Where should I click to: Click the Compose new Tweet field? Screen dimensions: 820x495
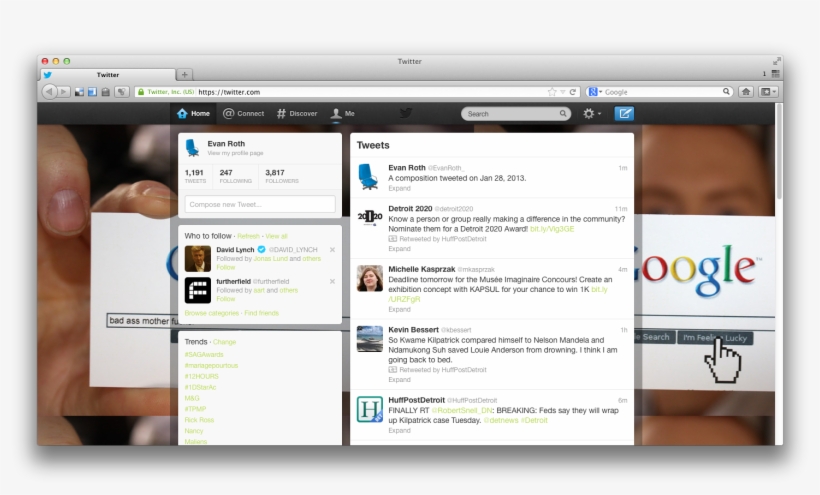click(x=260, y=204)
